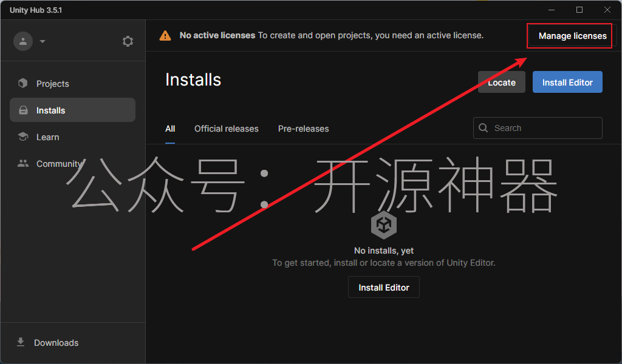Click the 'No installs, yet' message
This screenshot has height=364, width=622.
384,251
